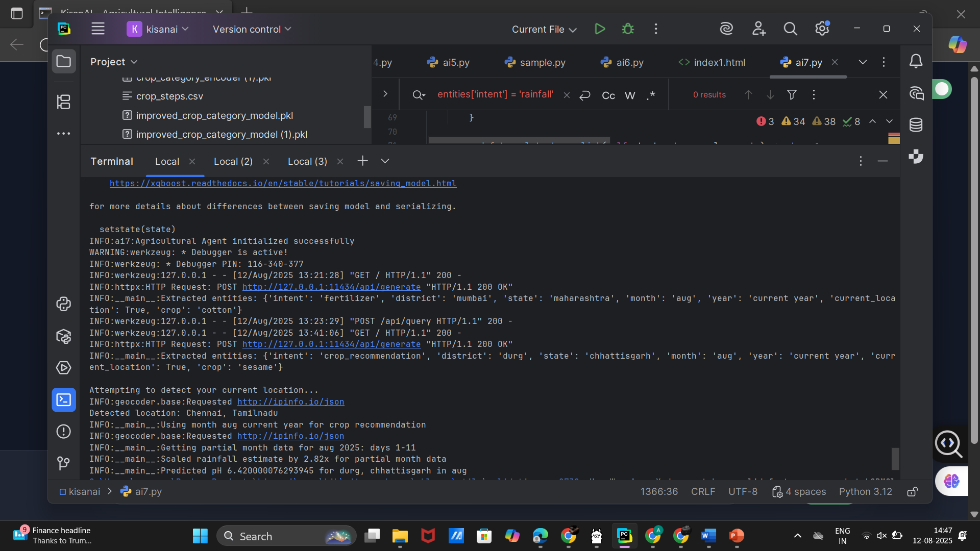
Task: Toggle Words (W) option in search
Action: point(630,95)
